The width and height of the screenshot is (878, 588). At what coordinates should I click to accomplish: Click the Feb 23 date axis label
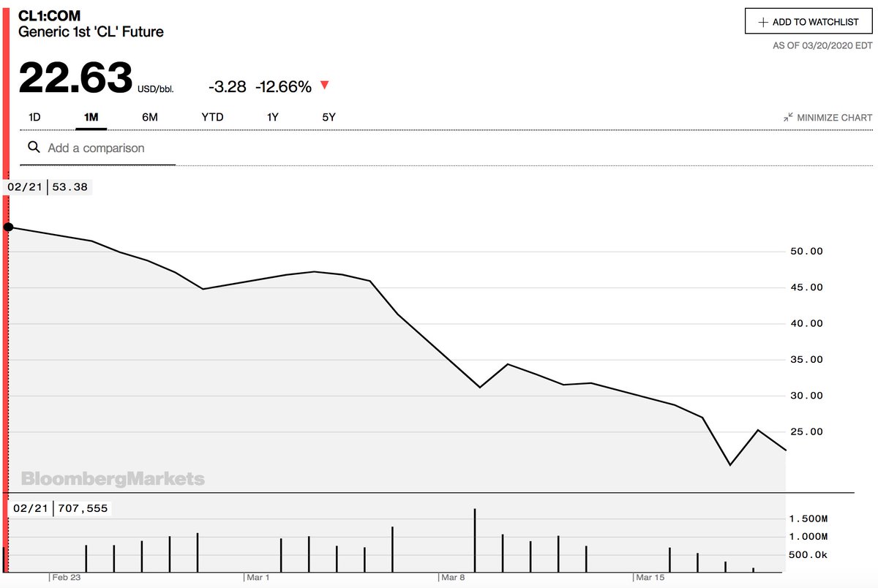tap(64, 578)
